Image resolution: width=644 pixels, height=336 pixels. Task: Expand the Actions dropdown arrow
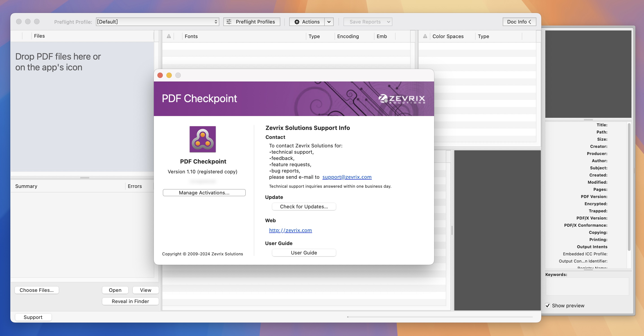[x=329, y=21]
